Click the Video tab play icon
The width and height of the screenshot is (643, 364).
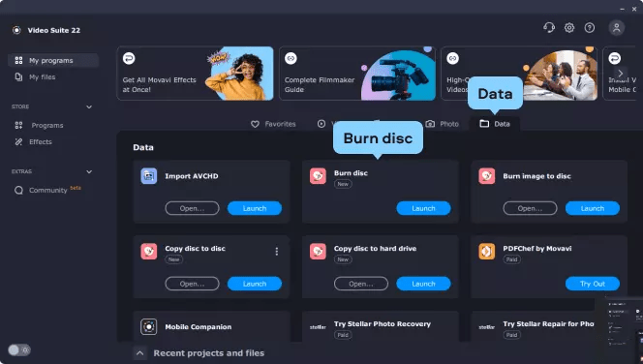321,124
